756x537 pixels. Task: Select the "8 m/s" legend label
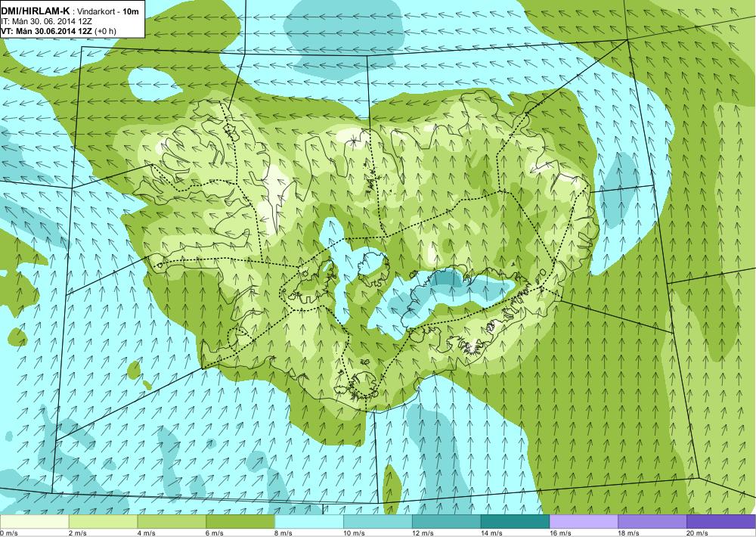tap(284, 533)
